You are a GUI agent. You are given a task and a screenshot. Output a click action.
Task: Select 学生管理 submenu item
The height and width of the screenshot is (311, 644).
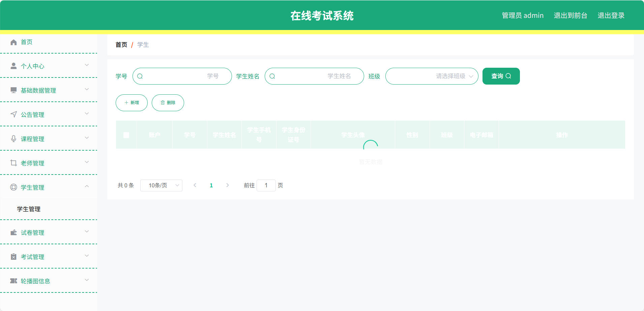click(49, 209)
